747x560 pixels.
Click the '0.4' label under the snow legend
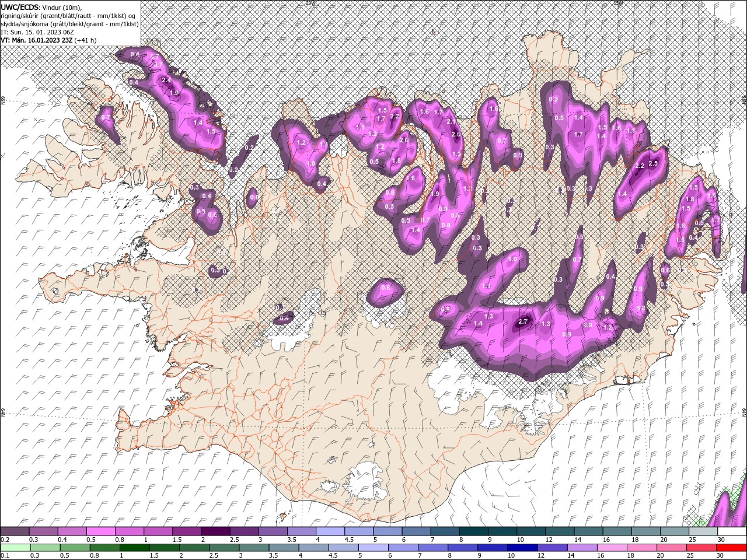pos(62,540)
